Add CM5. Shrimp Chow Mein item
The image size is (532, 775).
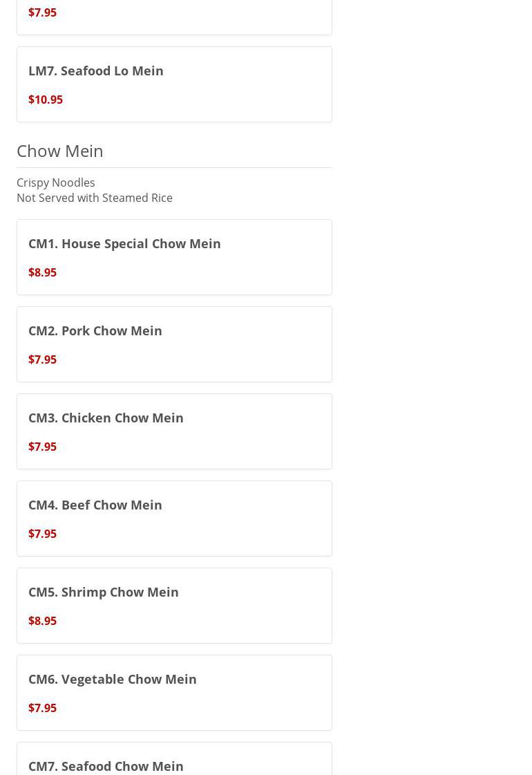pyautogui.click(x=104, y=592)
